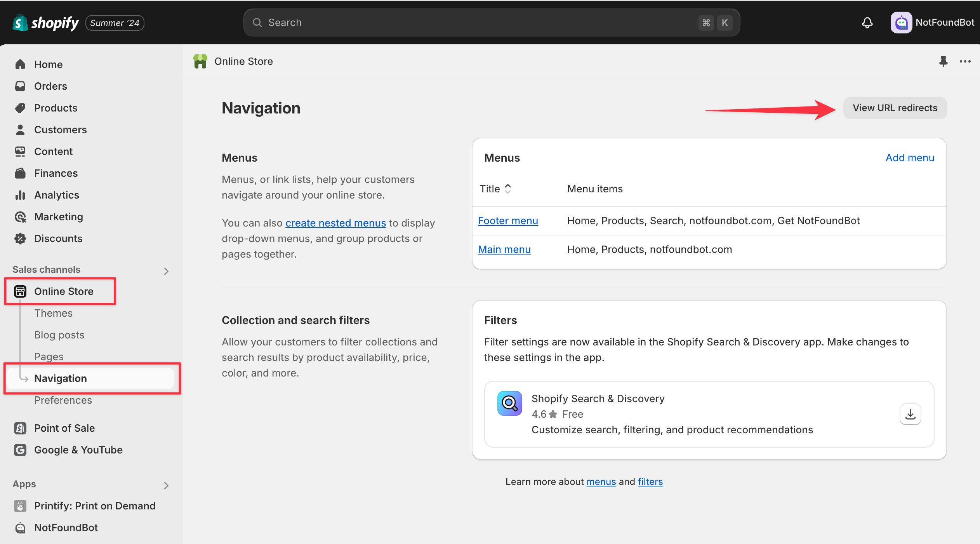This screenshot has width=980, height=544.
Task: Select Online Store sales channel
Action: 64,291
